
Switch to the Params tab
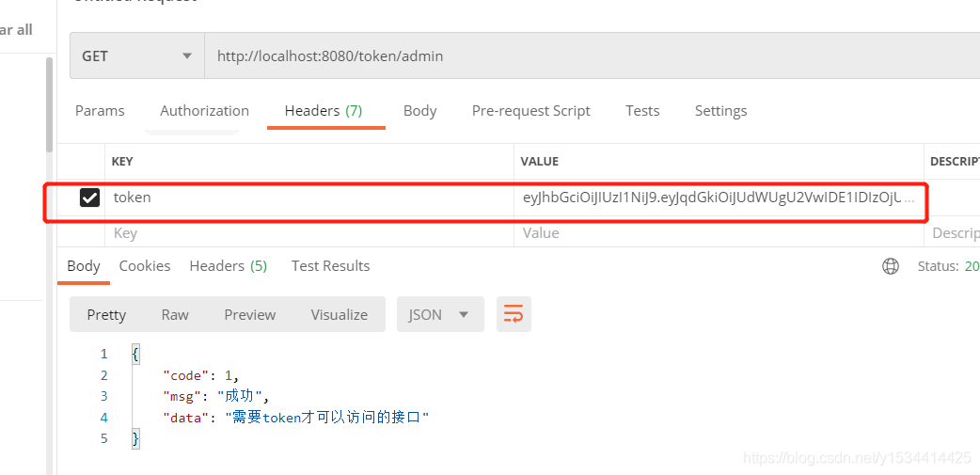pos(100,111)
